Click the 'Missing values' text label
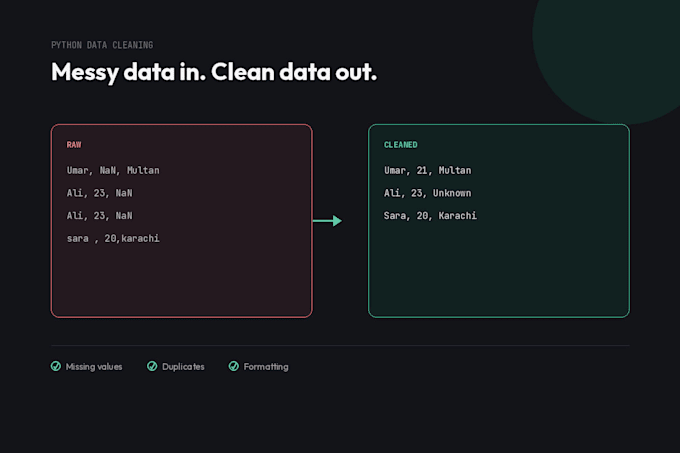Screen dimensions: 680x453 pos(94,367)
